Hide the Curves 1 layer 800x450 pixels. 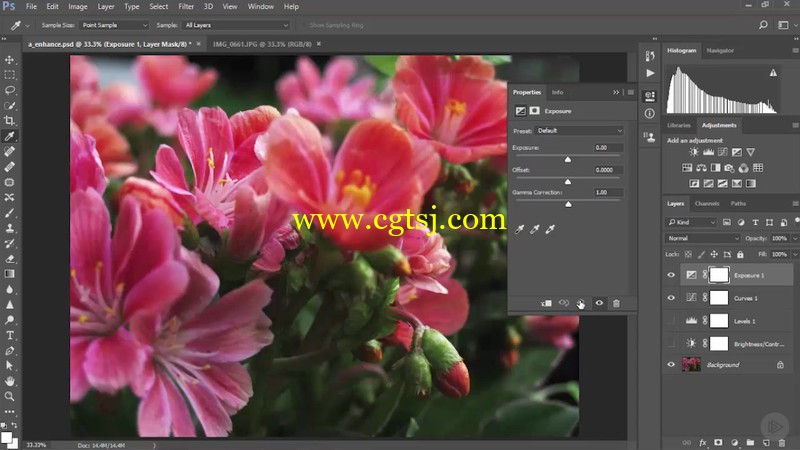coord(671,298)
